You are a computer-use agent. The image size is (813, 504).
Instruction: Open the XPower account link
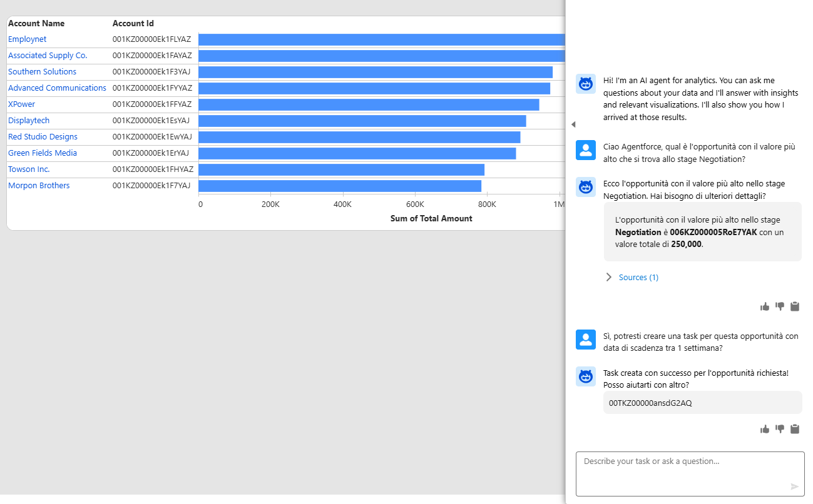click(21, 104)
